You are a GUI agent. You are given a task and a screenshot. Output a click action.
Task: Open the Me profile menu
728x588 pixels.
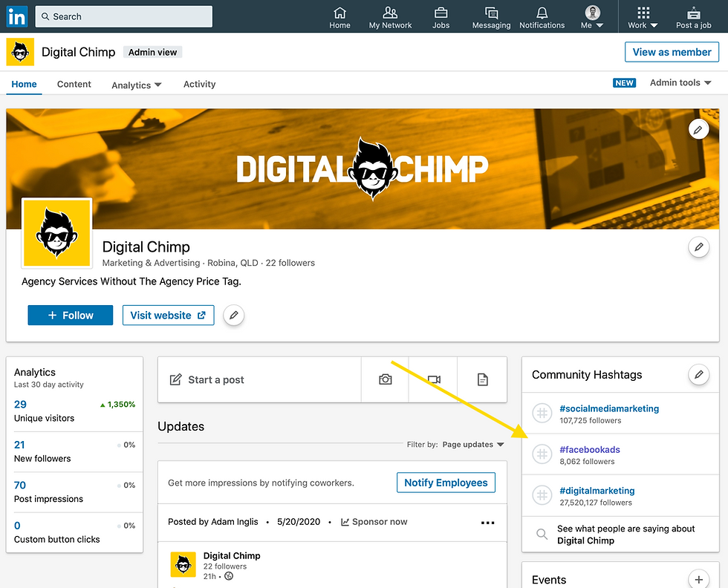point(592,18)
